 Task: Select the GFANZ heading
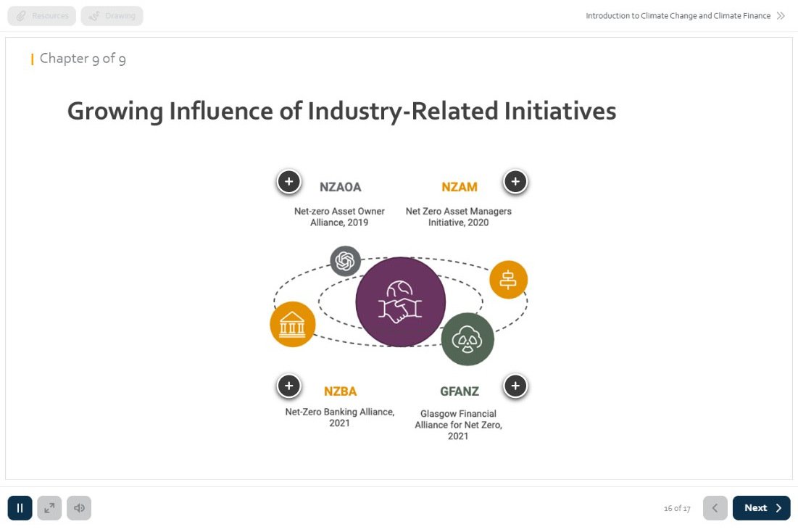pyautogui.click(x=460, y=391)
